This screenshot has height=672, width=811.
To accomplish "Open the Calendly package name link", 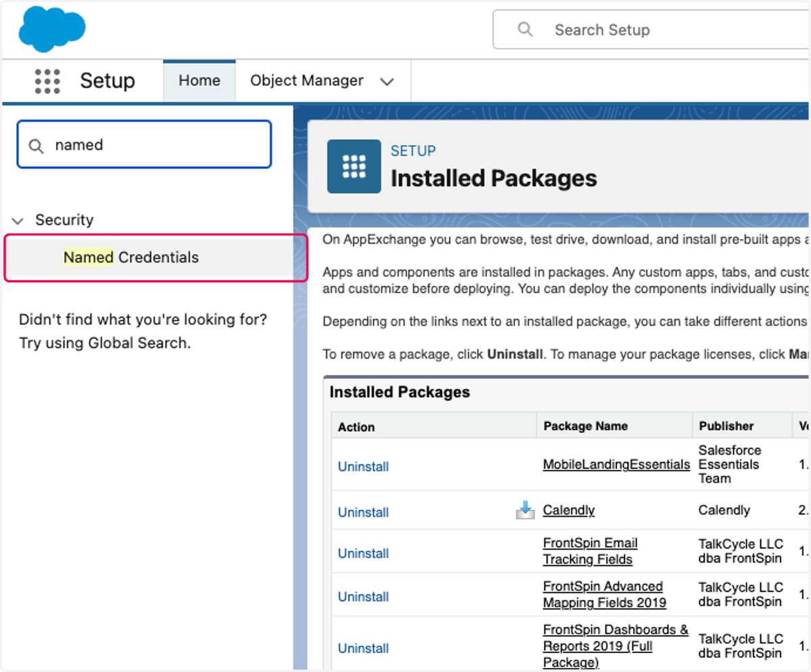I will click(x=569, y=510).
